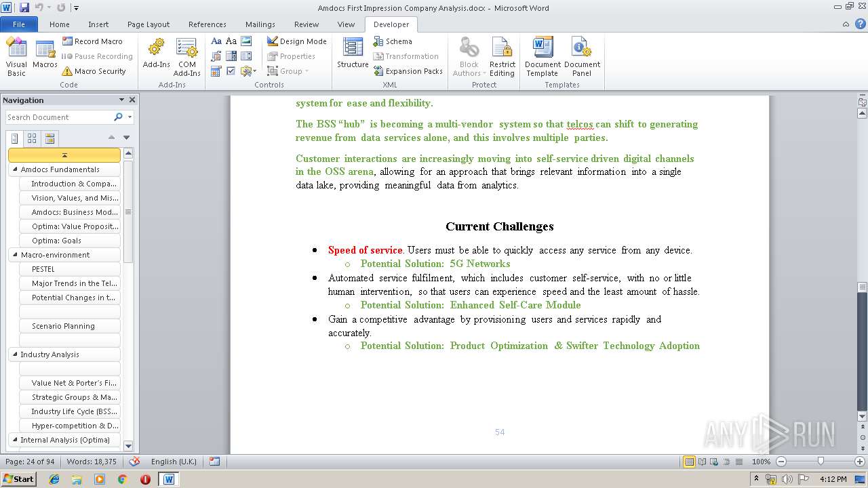Switch to Print Layout view

[689, 462]
